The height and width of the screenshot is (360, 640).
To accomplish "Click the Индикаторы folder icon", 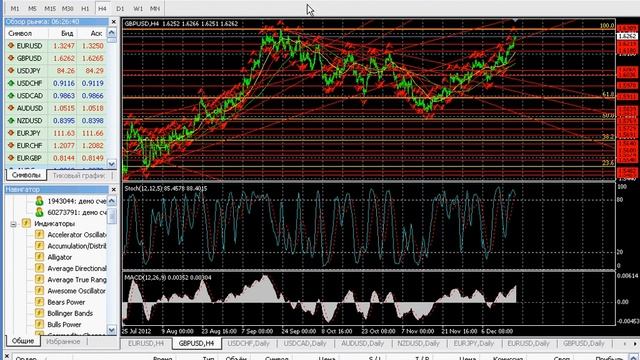I will pyautogui.click(x=27, y=223).
